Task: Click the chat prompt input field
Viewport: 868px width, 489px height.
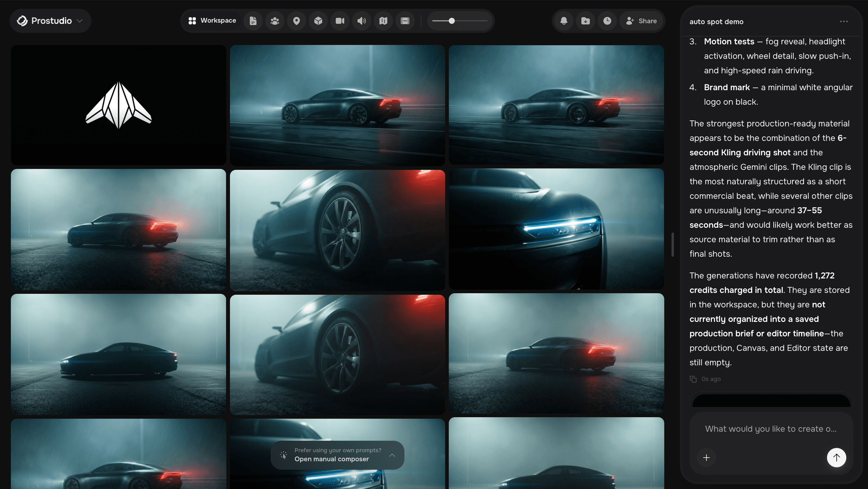Action: click(771, 429)
